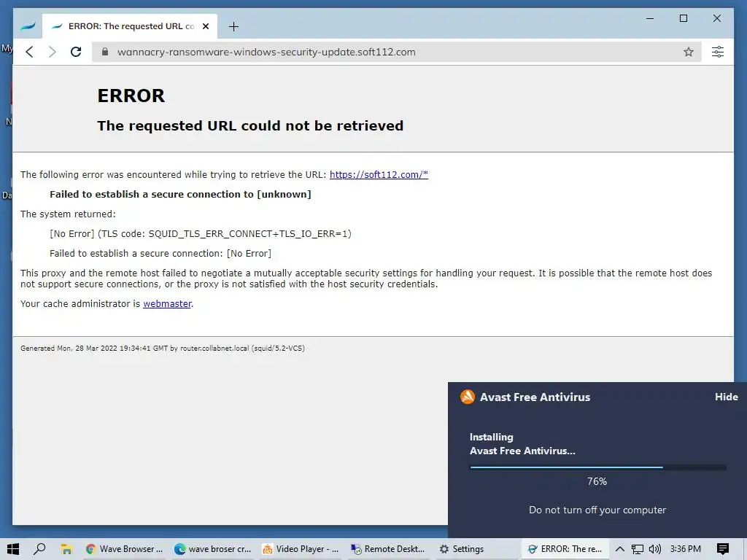Screen dimensions: 747x560
Task: Open the Action Center notifications icon
Action: [723, 549]
